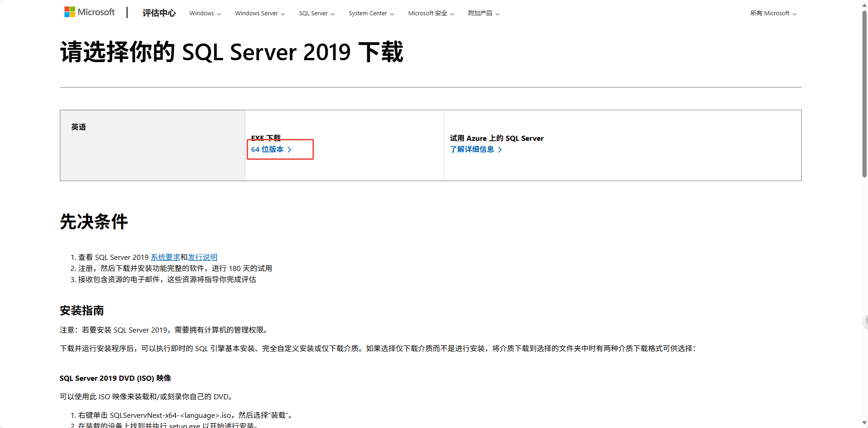Open the Windows dropdown chevron

[x=218, y=13]
